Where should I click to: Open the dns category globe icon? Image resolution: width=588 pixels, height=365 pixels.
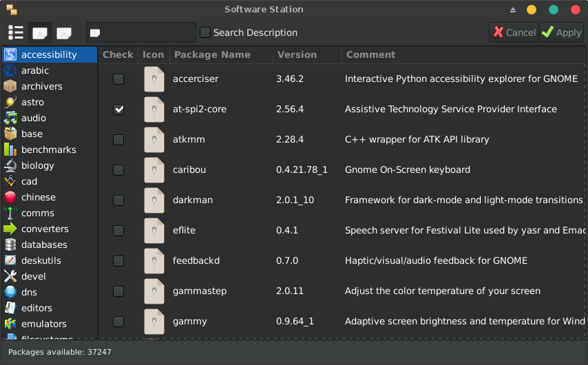[10, 292]
